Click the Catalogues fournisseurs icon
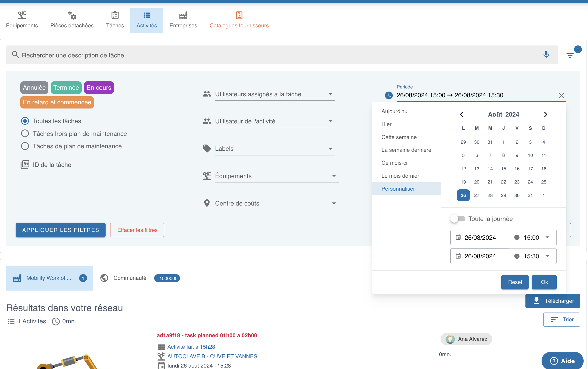Viewport: 588px width, 369px height. (239, 15)
